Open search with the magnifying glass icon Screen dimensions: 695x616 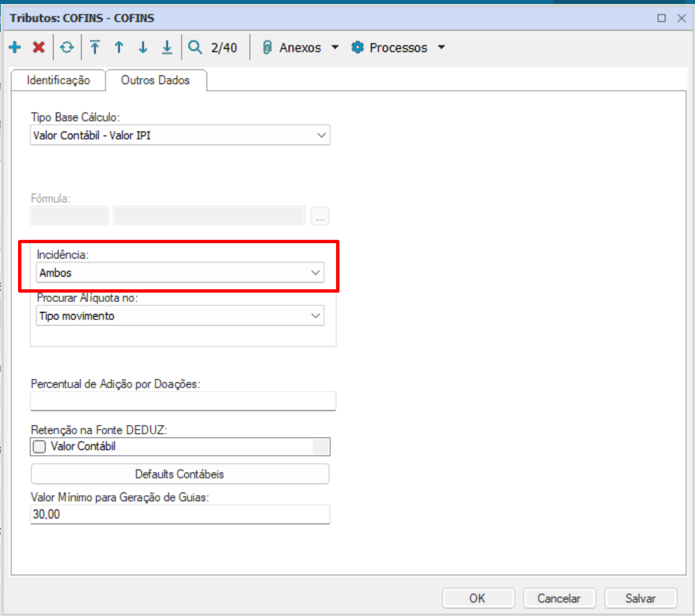[195, 47]
